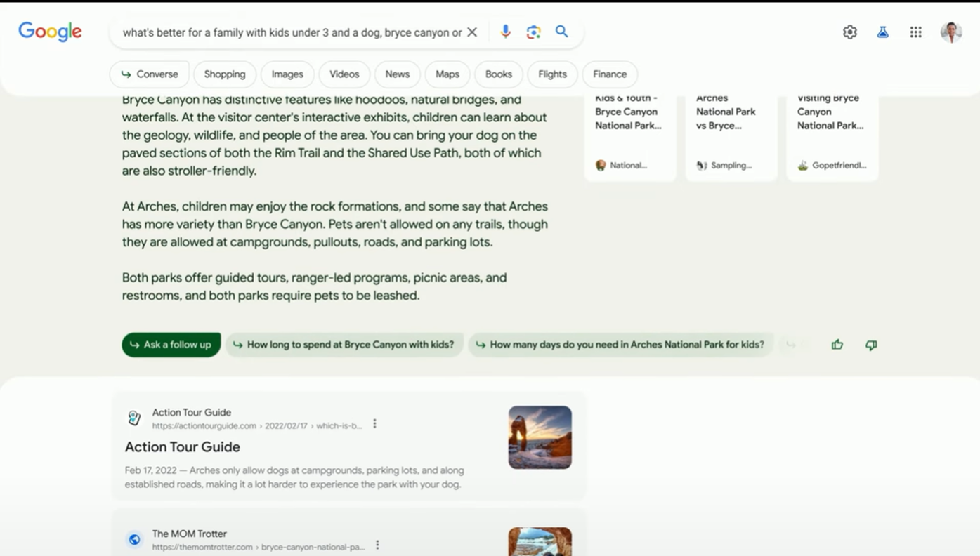
Task: Click the Sampling source favicon
Action: [x=702, y=166]
